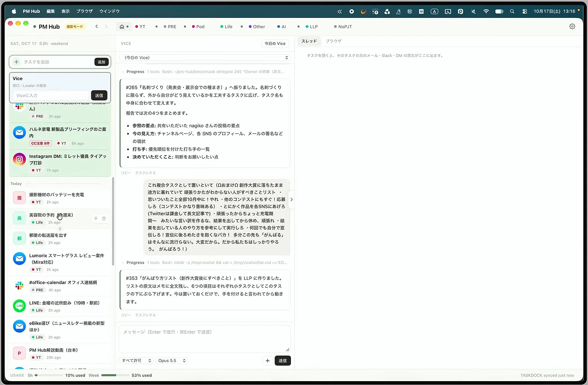The width and height of the screenshot is (588, 385).
Task: Click コピー under the #265 message
Action: click(x=126, y=173)
